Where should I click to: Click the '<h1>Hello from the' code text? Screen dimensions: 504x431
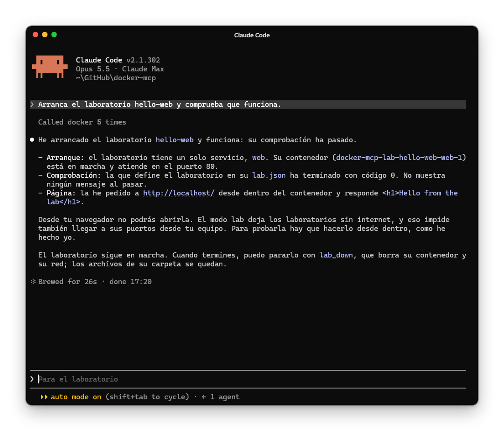[x=420, y=193]
